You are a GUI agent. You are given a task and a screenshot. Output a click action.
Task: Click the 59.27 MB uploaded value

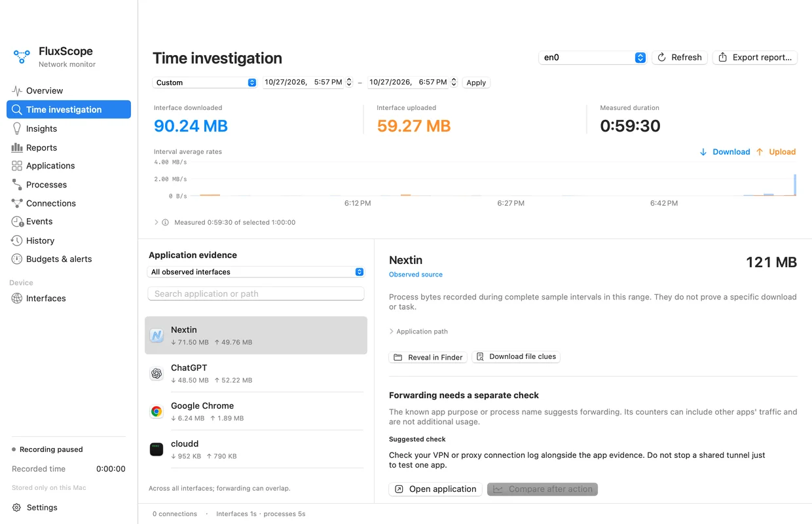point(414,126)
